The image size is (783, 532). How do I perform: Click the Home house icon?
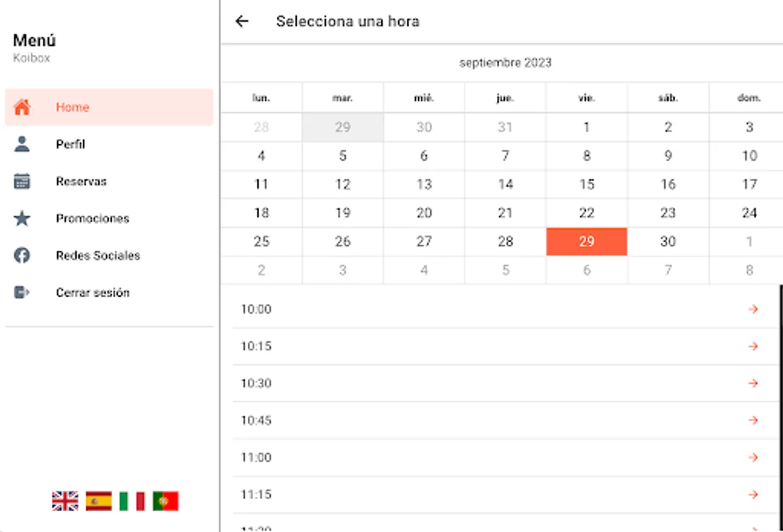click(x=22, y=107)
